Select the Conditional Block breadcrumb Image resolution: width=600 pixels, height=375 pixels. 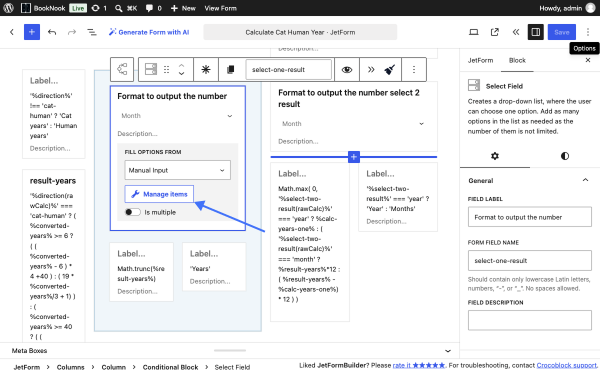(170, 367)
